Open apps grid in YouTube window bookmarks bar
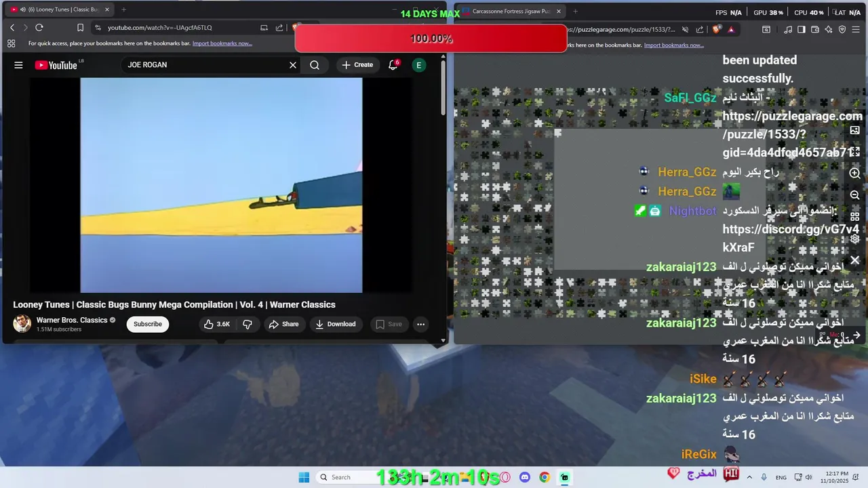This screenshot has width=868, height=488. [x=11, y=43]
